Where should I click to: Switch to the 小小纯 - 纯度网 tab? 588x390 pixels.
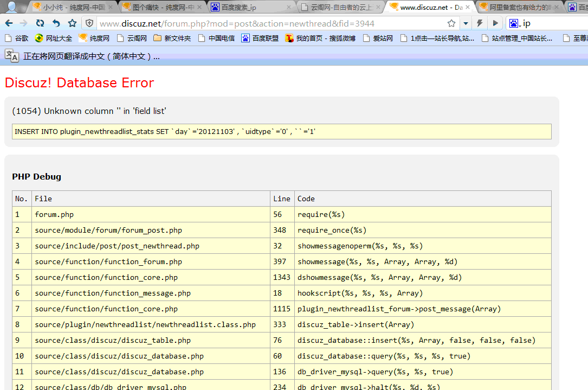pos(74,7)
